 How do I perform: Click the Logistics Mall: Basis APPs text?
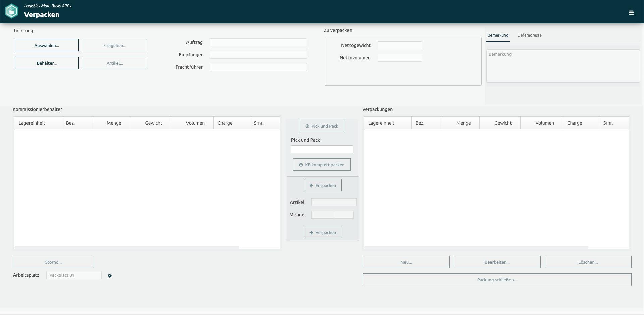[48, 6]
